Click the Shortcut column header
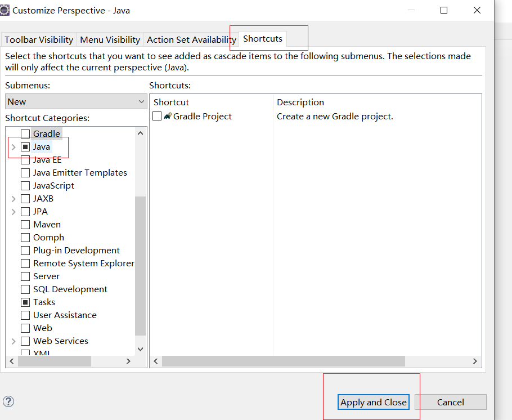512x420 pixels. point(211,102)
